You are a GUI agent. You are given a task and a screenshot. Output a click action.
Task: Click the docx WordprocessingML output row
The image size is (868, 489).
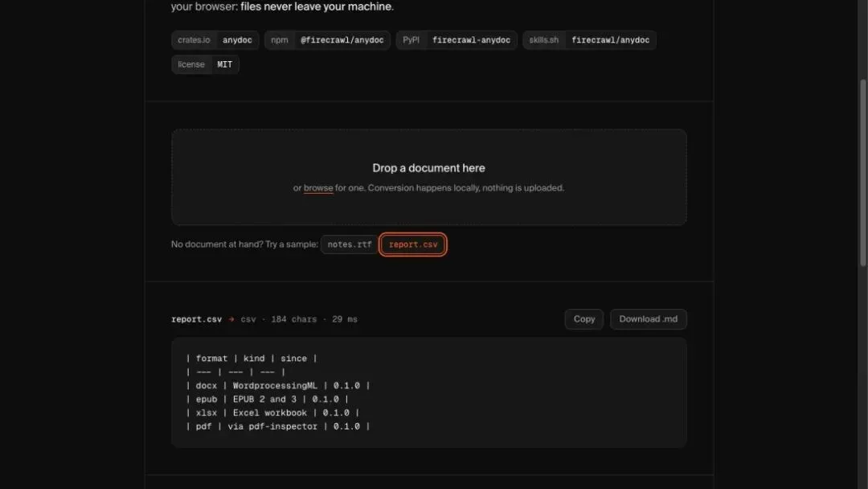pos(277,385)
